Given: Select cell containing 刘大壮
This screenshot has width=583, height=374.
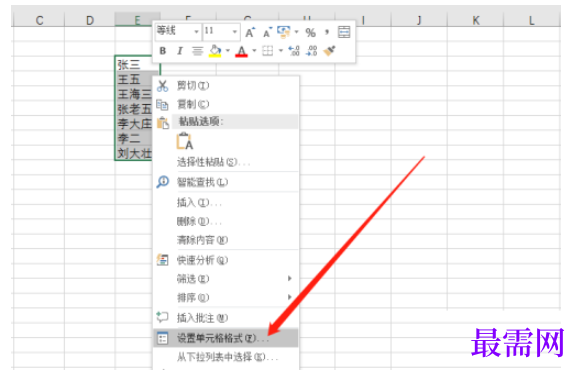Looking at the screenshot, I should (x=134, y=153).
